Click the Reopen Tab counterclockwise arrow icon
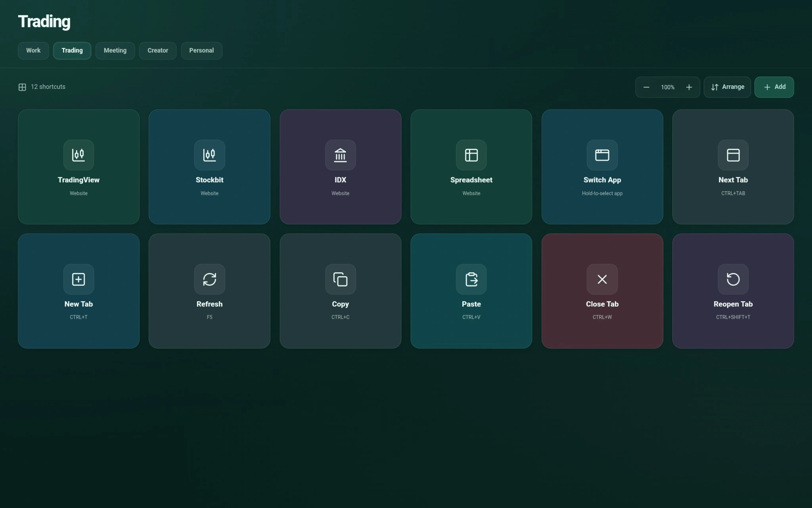This screenshot has height=508, width=812. tap(733, 279)
